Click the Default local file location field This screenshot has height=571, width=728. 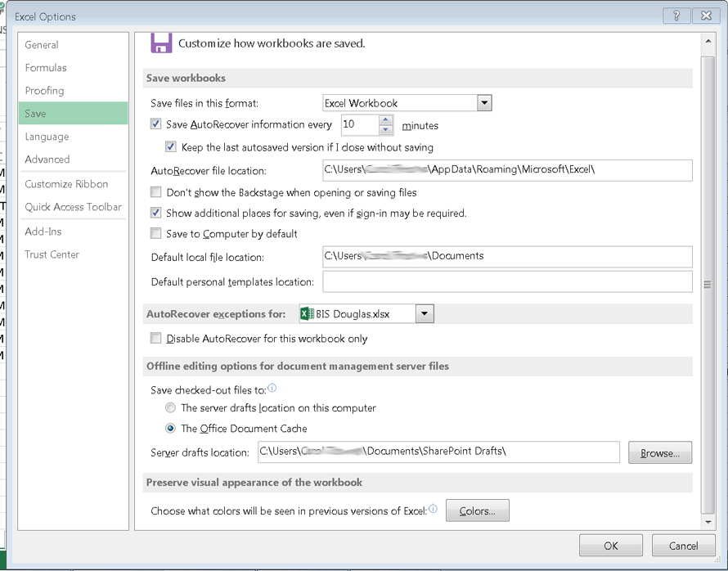507,257
